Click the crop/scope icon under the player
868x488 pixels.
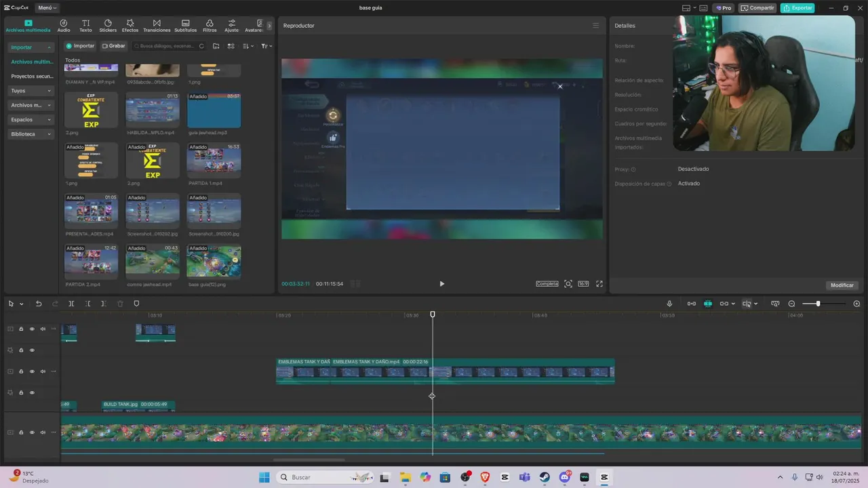(568, 284)
